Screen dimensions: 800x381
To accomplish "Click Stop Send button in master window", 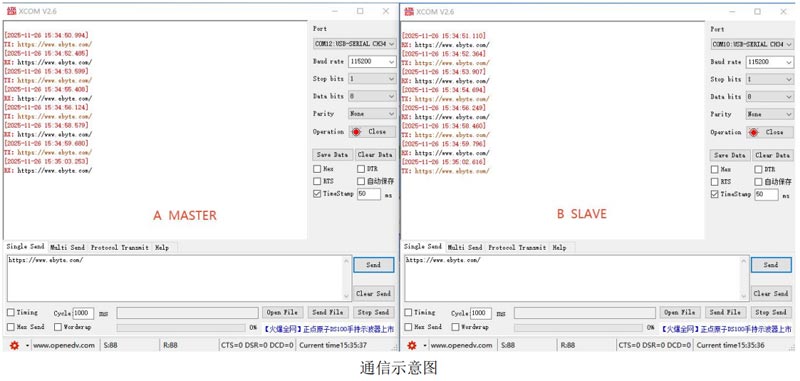I will point(373,312).
